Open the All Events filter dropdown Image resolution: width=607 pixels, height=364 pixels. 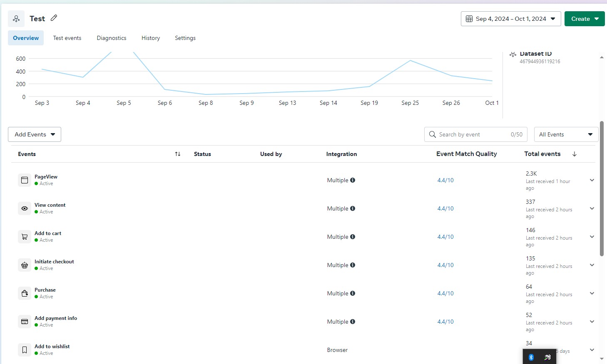coord(566,134)
